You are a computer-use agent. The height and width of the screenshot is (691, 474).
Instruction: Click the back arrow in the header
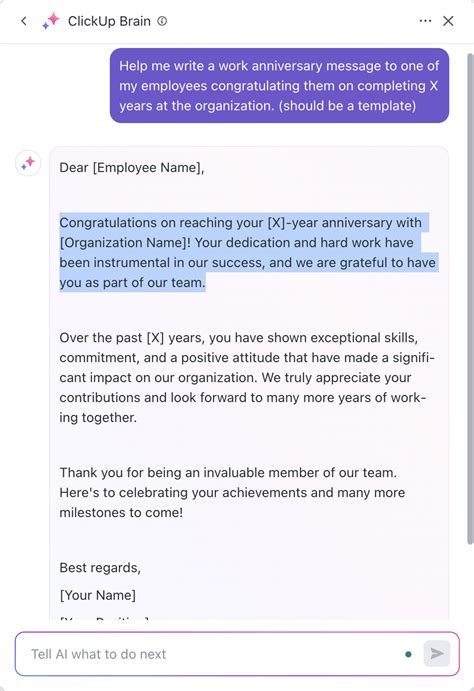tap(24, 21)
